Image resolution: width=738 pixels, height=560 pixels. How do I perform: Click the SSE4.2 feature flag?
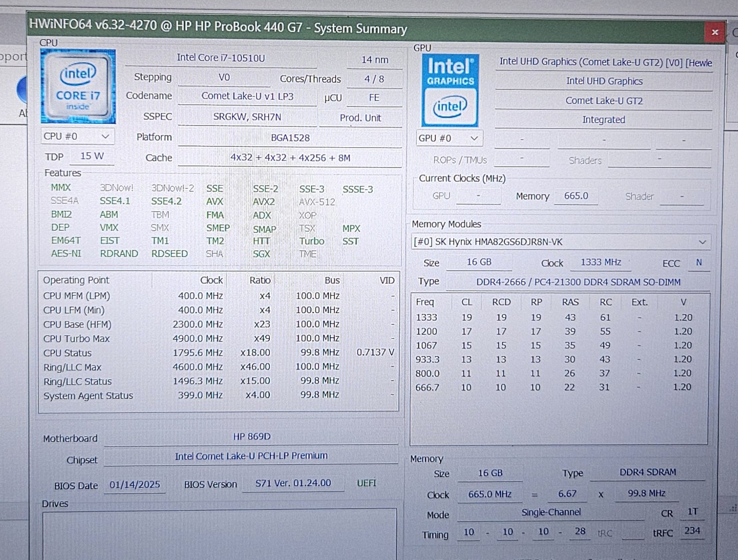167,202
